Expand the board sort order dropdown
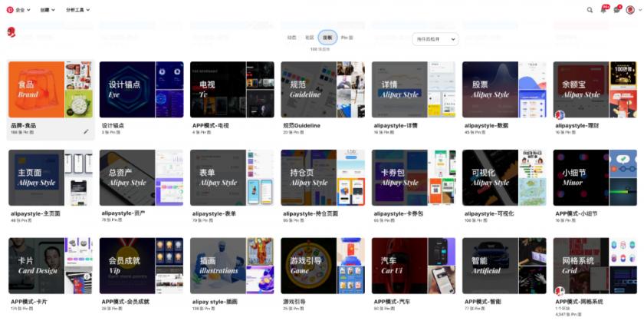Viewport: 644px width, 324px height. [x=435, y=39]
